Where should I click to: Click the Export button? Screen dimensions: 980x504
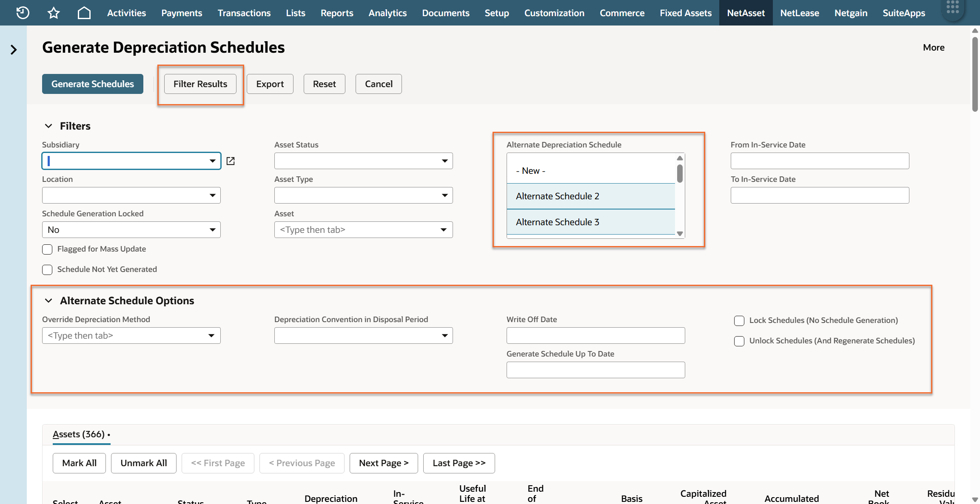(x=270, y=84)
